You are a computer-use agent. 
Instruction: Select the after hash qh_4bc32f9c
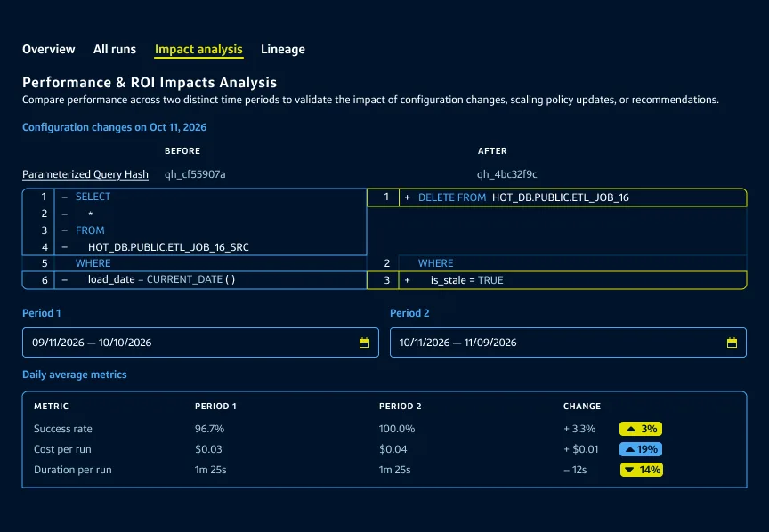tap(507, 174)
